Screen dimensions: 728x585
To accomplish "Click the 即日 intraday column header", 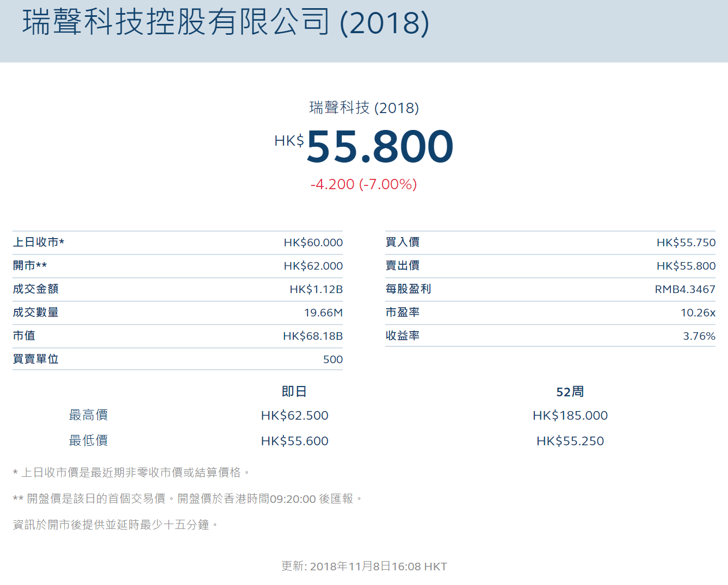I will point(295,391).
